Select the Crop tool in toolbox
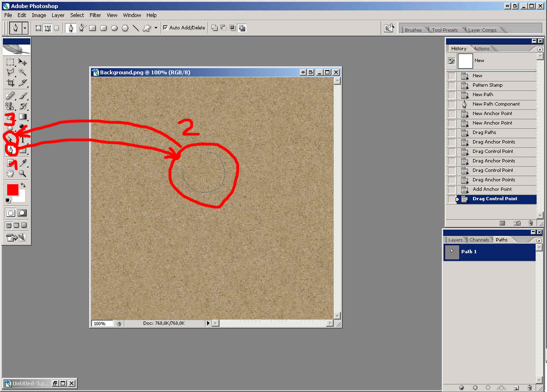Viewport: 547px width, 392px height. (10, 83)
